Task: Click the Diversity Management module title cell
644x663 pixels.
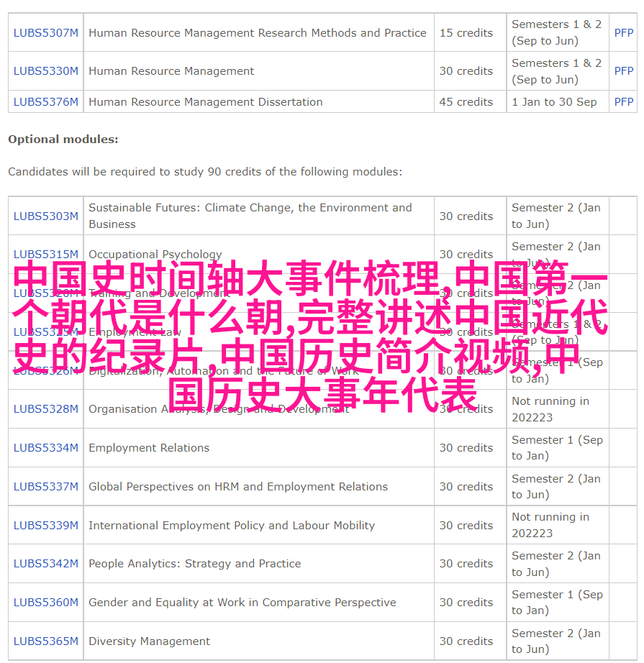Action: (x=150, y=641)
